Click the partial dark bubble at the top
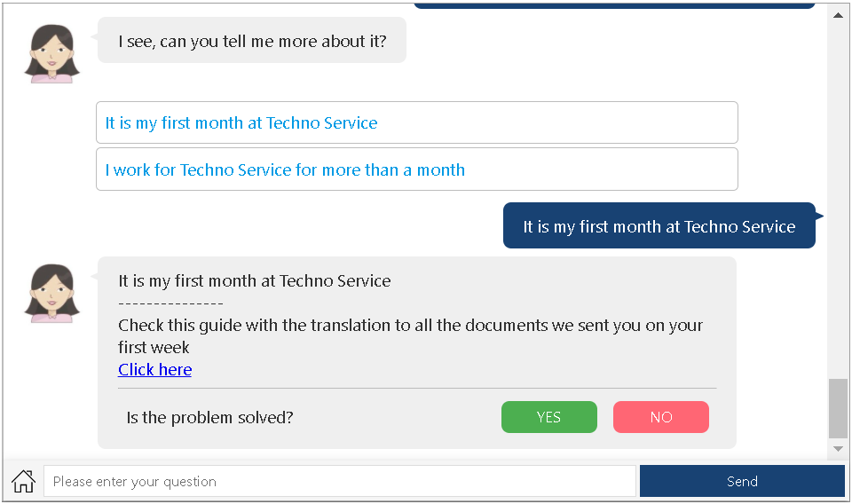This screenshot has width=852, height=504. click(x=614, y=5)
